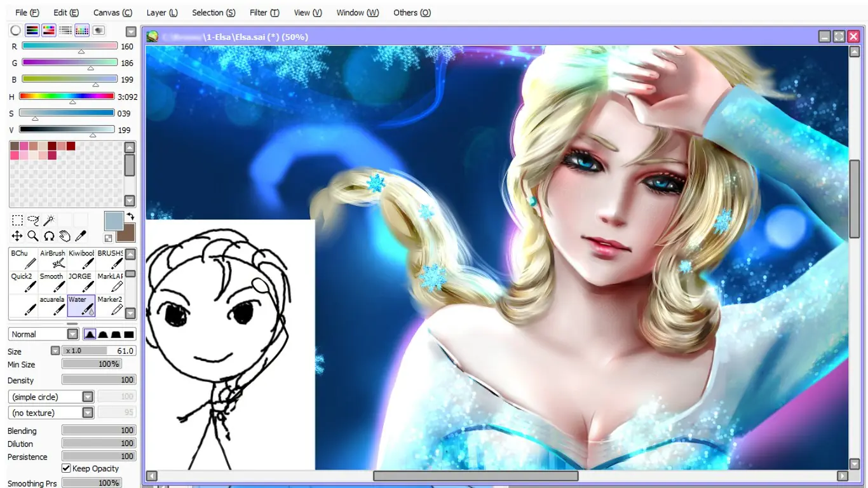Select the Move tool
Image resolution: width=868 pixels, height=488 pixels.
pyautogui.click(x=17, y=236)
